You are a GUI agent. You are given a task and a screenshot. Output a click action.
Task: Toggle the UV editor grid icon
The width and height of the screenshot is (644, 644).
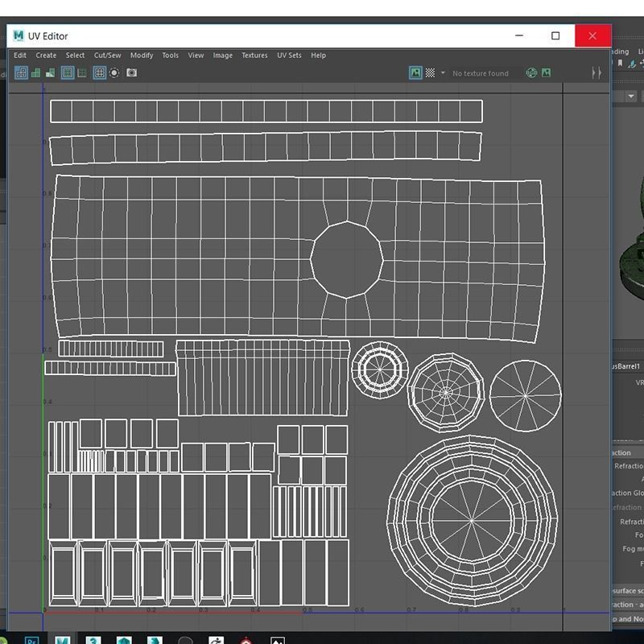pyautogui.click(x=99, y=73)
